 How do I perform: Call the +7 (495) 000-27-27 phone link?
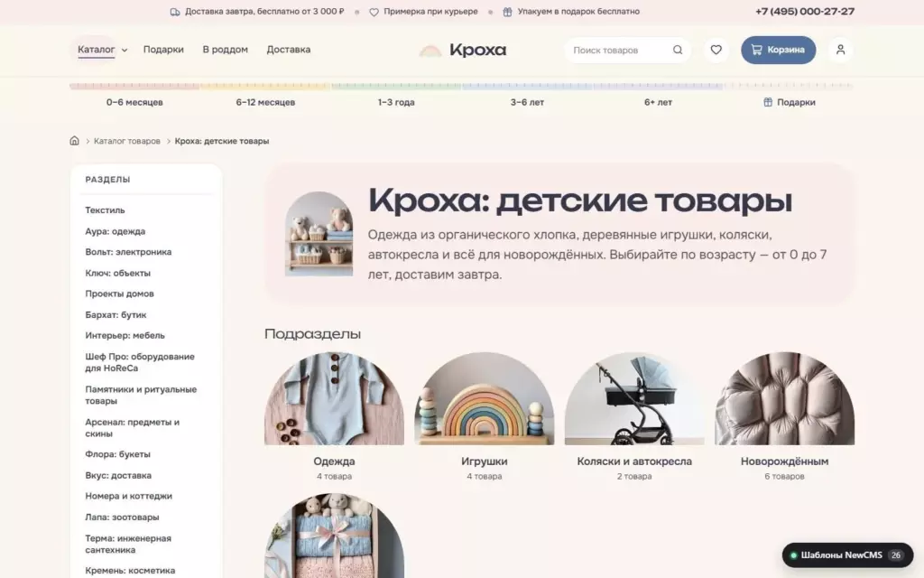pos(805,11)
